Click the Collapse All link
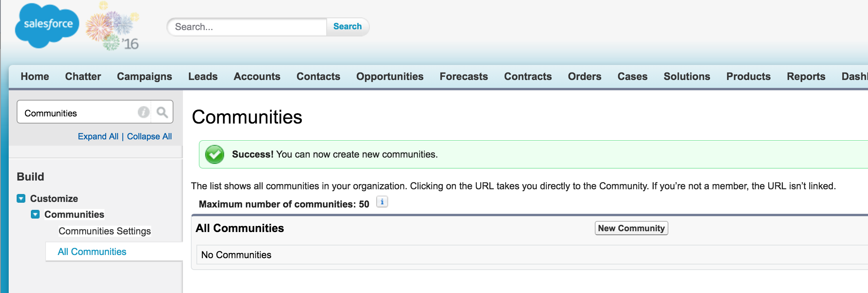The image size is (868, 293). point(149,136)
